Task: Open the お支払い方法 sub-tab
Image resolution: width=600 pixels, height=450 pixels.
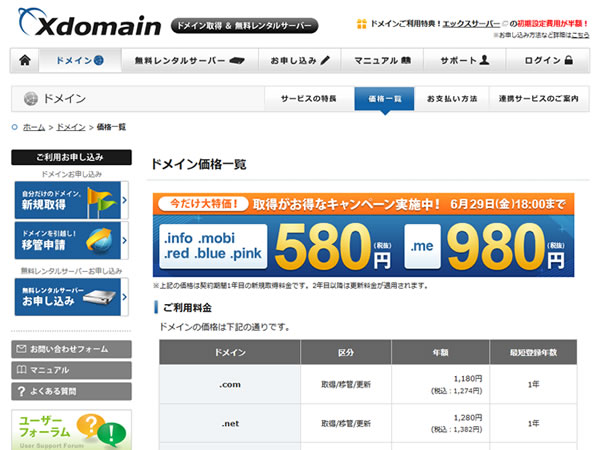Action: 452,99
